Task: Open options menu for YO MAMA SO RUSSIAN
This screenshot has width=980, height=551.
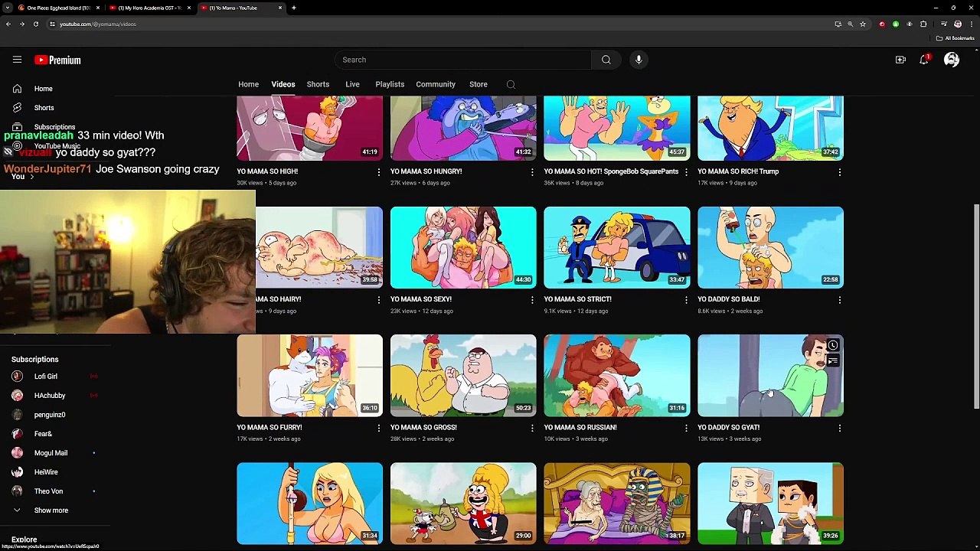Action: pos(686,428)
